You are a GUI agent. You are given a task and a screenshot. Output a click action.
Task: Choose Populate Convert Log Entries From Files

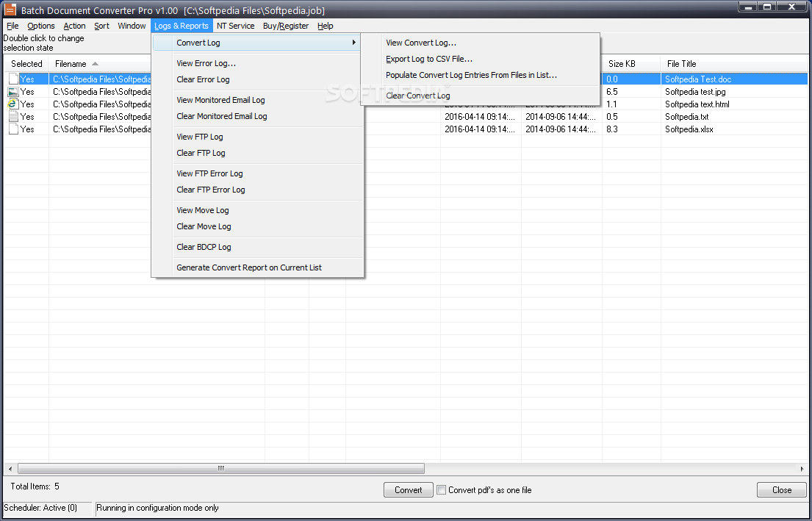pos(471,75)
